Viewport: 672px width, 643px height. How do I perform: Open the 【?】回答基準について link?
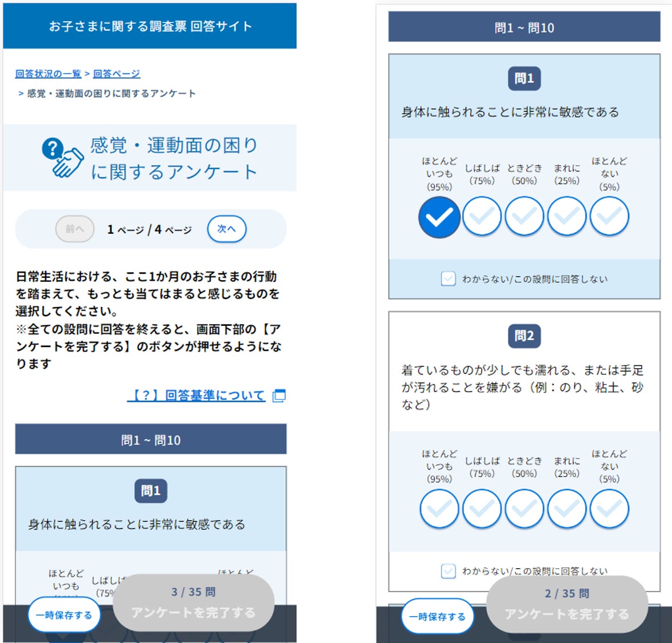[197, 396]
